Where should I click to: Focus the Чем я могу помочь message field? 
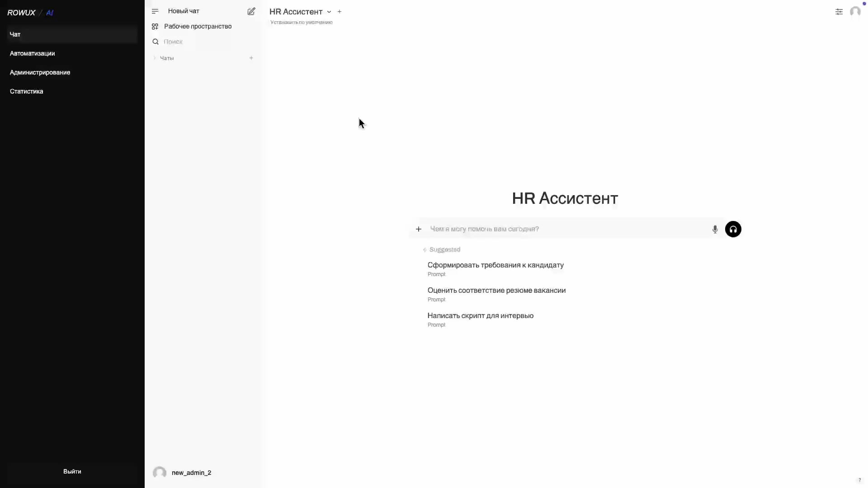point(567,229)
